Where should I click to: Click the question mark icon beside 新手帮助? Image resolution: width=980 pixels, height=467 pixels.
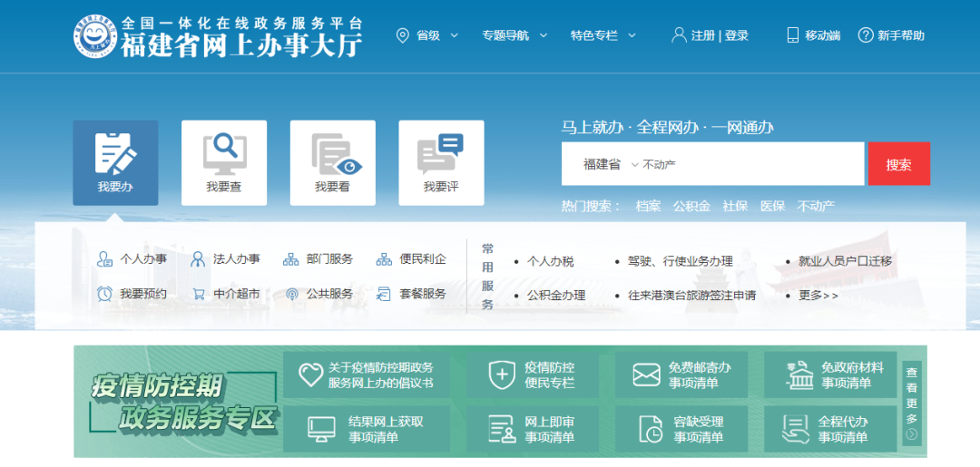click(x=865, y=35)
